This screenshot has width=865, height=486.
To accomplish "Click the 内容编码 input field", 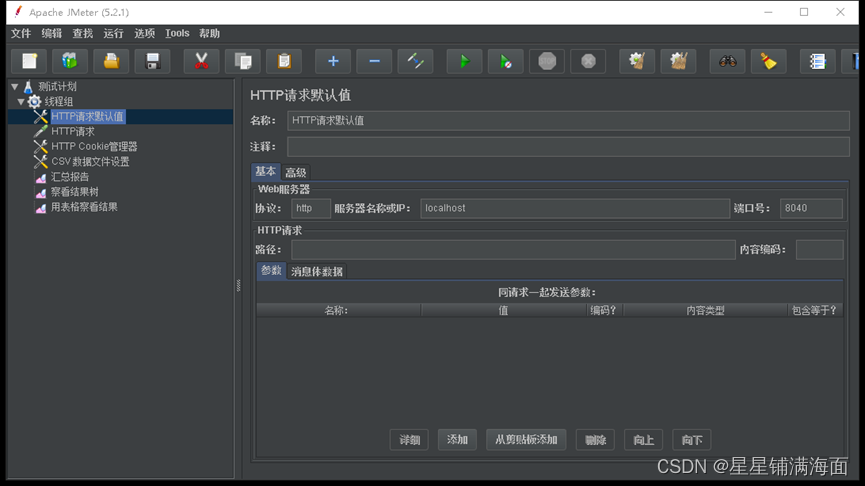I will pyautogui.click(x=819, y=250).
